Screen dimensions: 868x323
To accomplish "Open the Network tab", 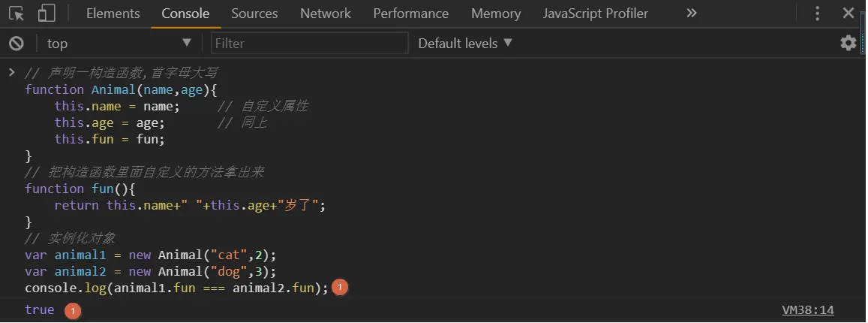I will 325,14.
